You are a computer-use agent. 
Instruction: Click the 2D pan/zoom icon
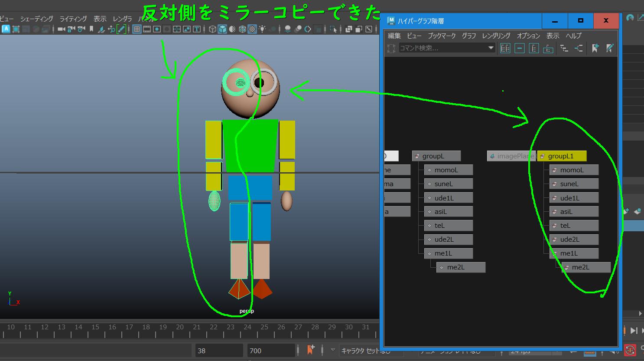[x=111, y=29]
